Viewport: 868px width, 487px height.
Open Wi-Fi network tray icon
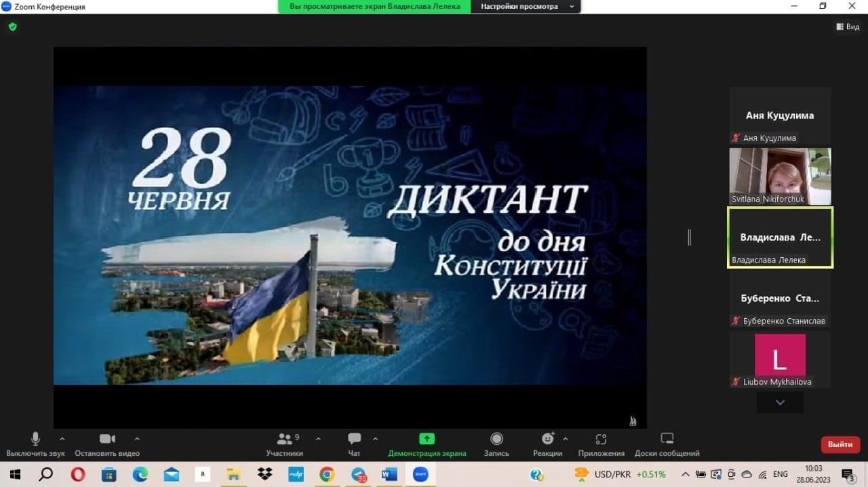(762, 474)
